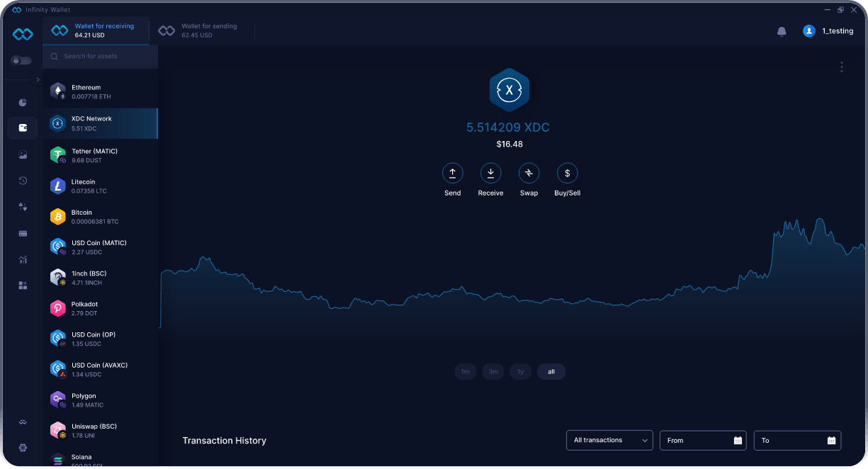This screenshot has height=469, width=868.
Task: Select the 1y chart range
Action: click(x=521, y=372)
